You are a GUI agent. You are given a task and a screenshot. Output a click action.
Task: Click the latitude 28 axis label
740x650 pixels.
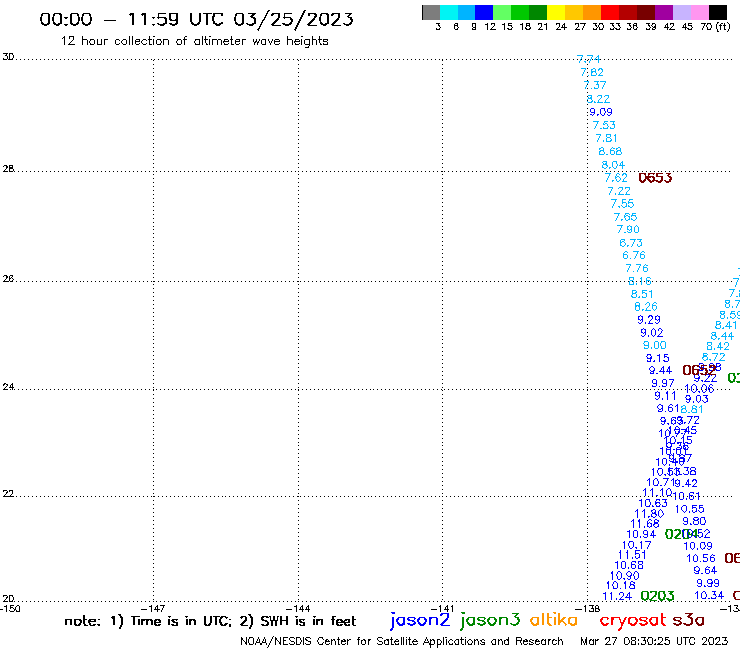click(8, 169)
